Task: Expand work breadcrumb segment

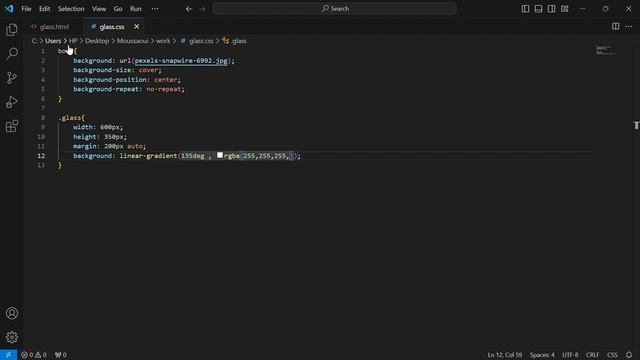Action: click(x=163, y=41)
